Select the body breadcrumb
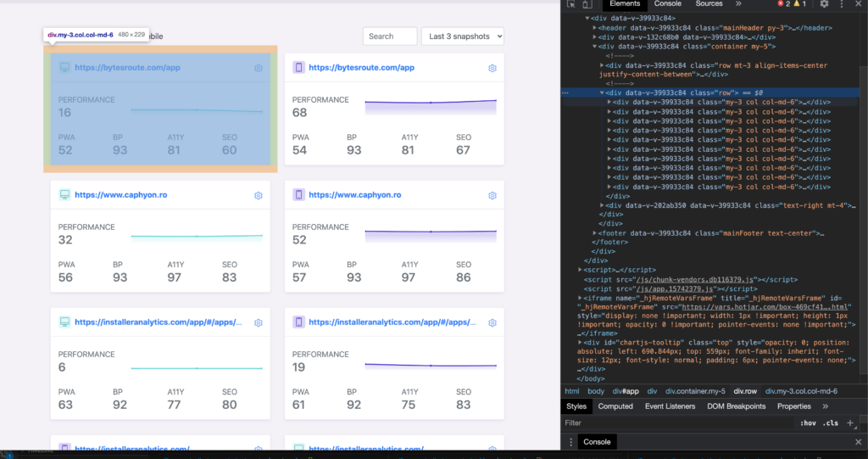Viewport: 868px width, 459px height. click(596, 391)
